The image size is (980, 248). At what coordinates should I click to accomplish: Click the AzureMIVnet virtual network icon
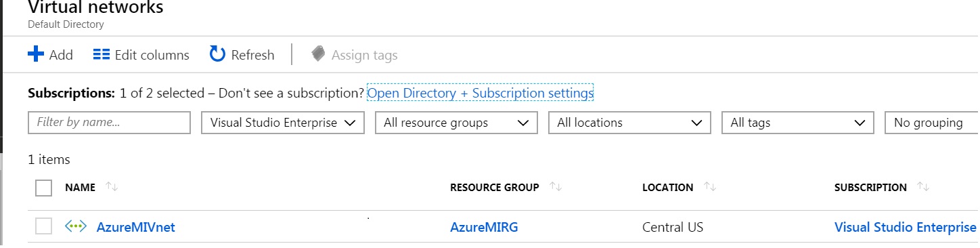[76, 227]
